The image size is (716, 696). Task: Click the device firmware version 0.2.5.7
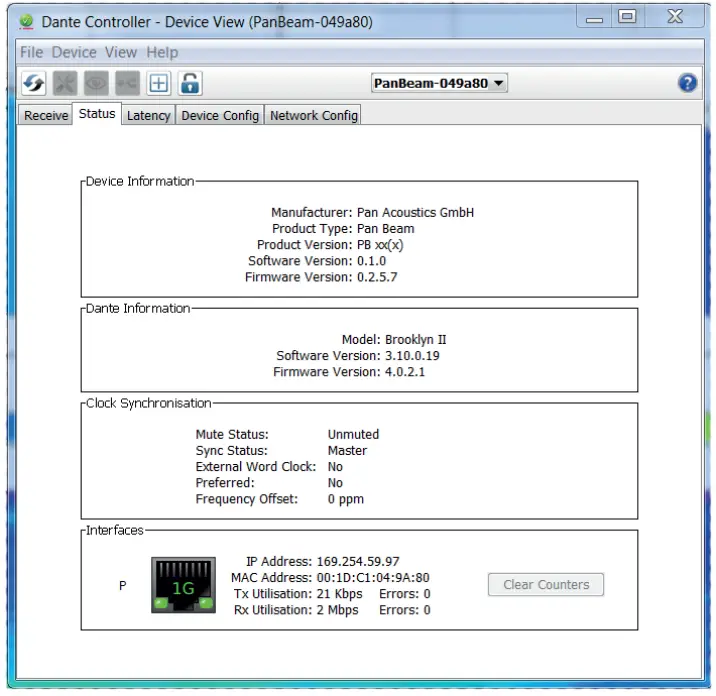click(x=377, y=277)
